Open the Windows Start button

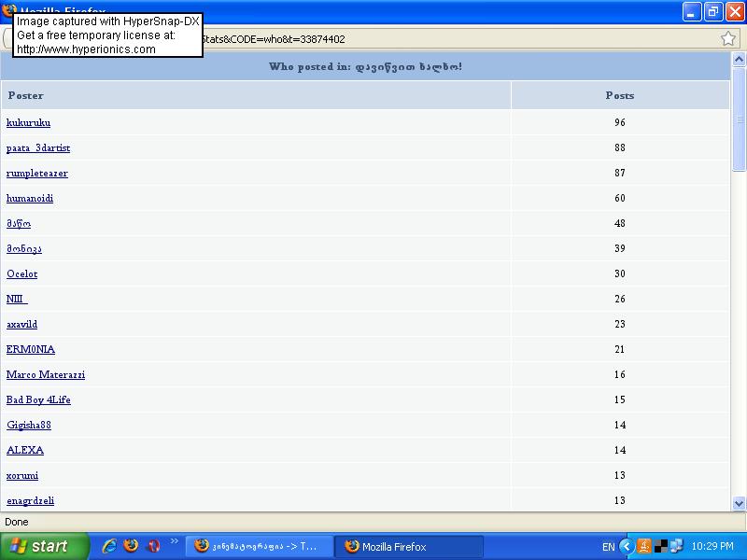45,546
